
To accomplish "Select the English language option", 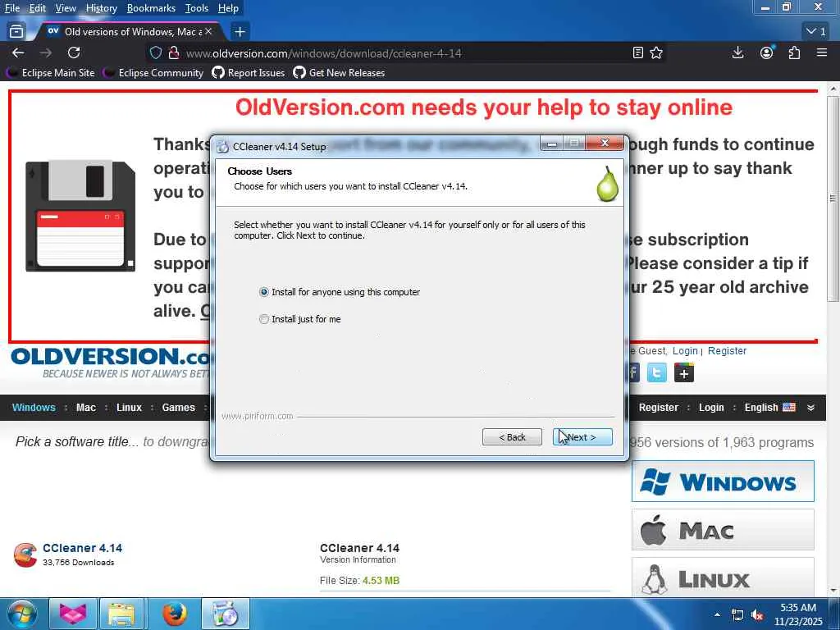I will (x=769, y=408).
